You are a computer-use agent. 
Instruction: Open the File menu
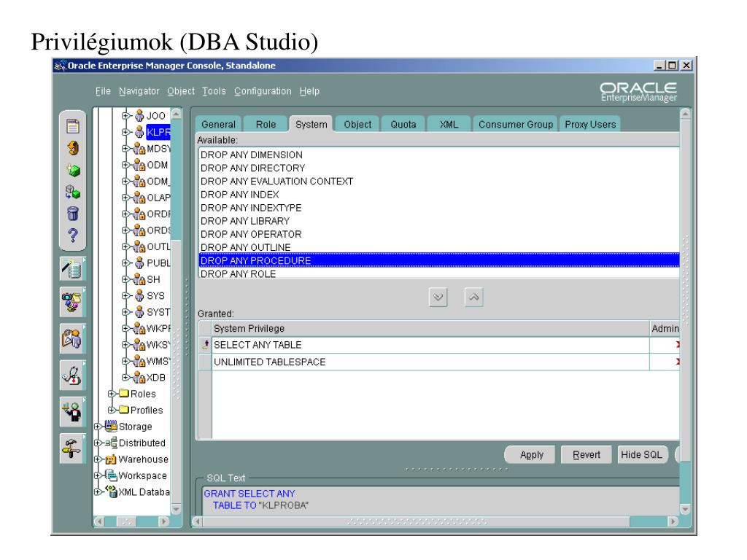pyautogui.click(x=103, y=91)
